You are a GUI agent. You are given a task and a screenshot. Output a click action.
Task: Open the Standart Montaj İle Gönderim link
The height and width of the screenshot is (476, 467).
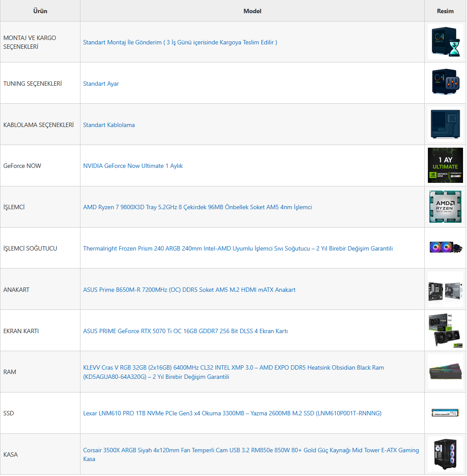coord(180,42)
